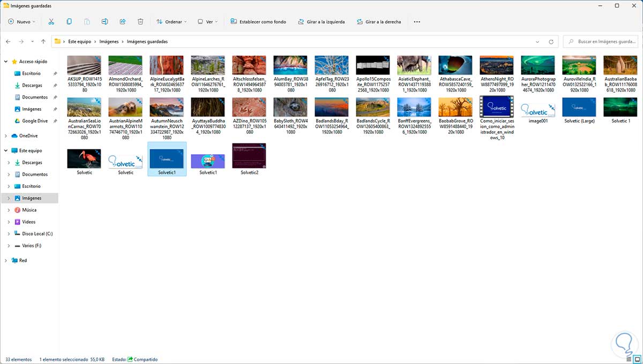Screen dimensions: 643x364
Task: Click the Share icon in toolbar
Action: tap(123, 22)
